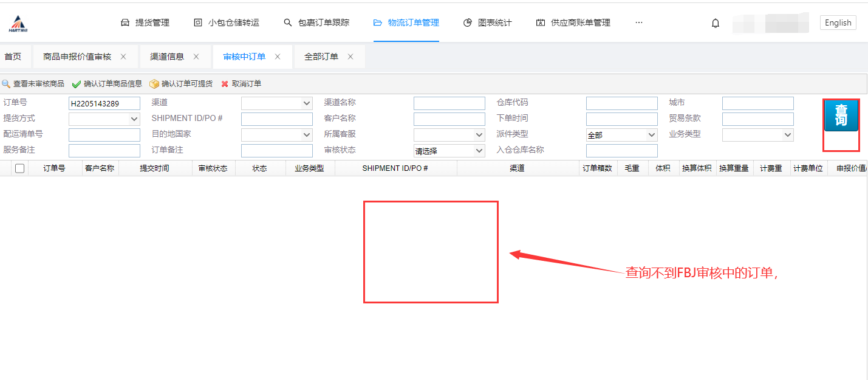Open the 图表统计 menu
The image size is (868, 380).
[x=487, y=22]
